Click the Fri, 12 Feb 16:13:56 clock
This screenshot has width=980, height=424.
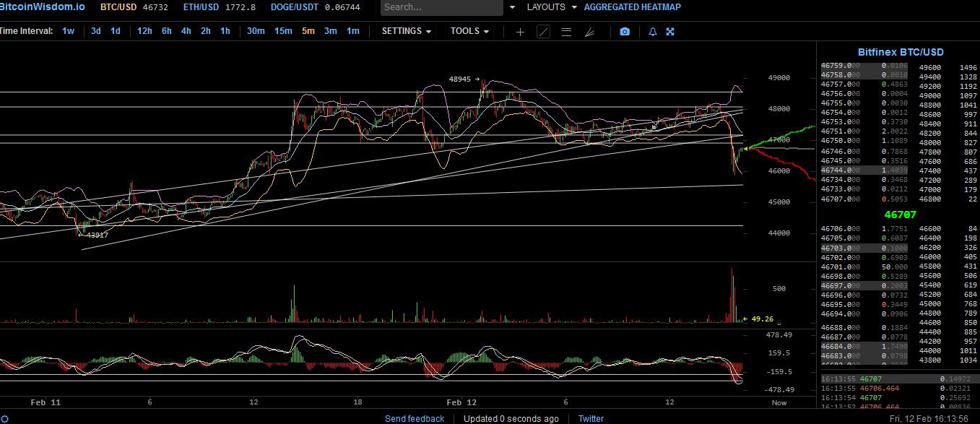point(929,419)
